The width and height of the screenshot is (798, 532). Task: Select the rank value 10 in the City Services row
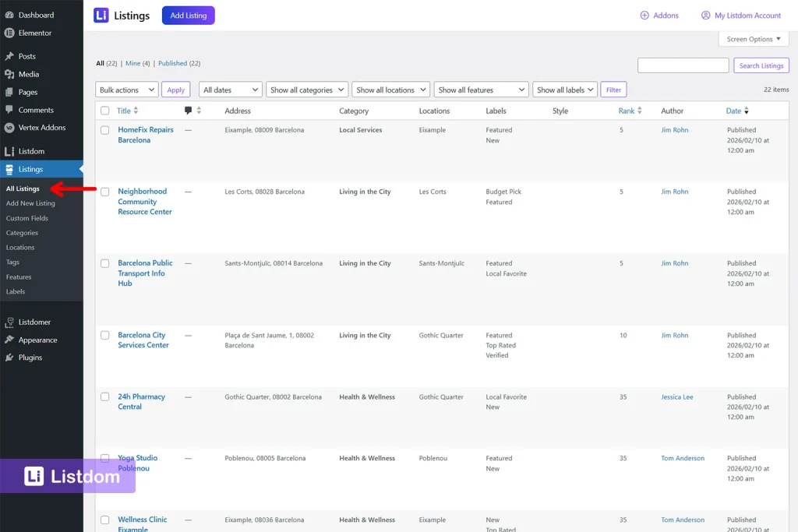[623, 336]
